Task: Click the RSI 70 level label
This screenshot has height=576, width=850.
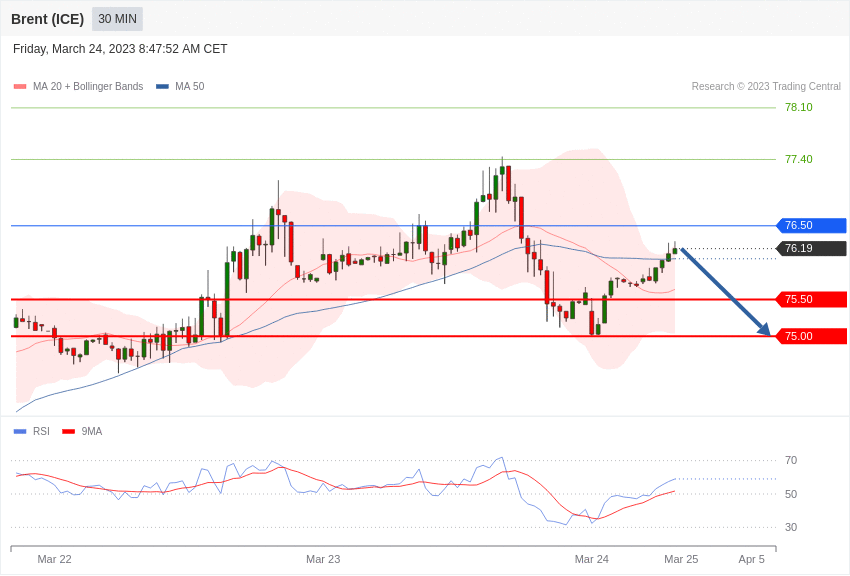Action: click(x=791, y=460)
